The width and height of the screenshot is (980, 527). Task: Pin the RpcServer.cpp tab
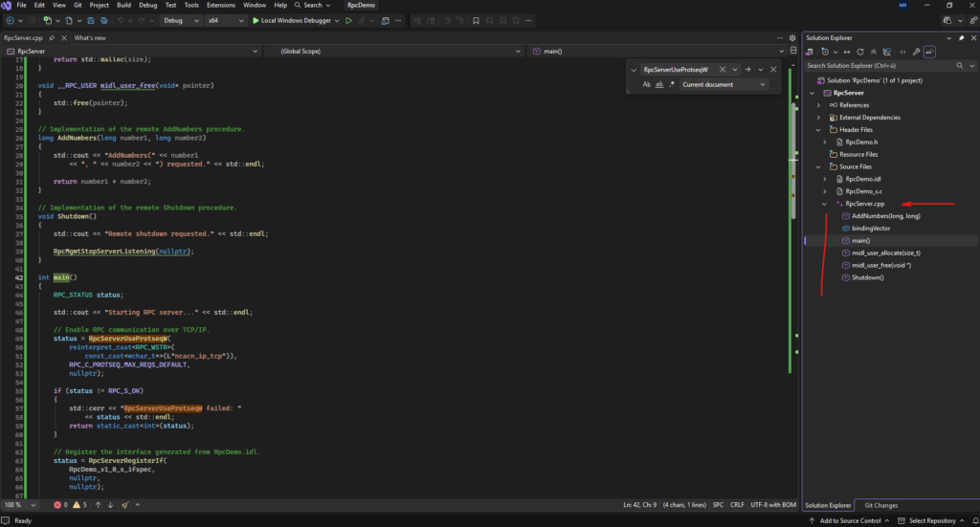(52, 38)
